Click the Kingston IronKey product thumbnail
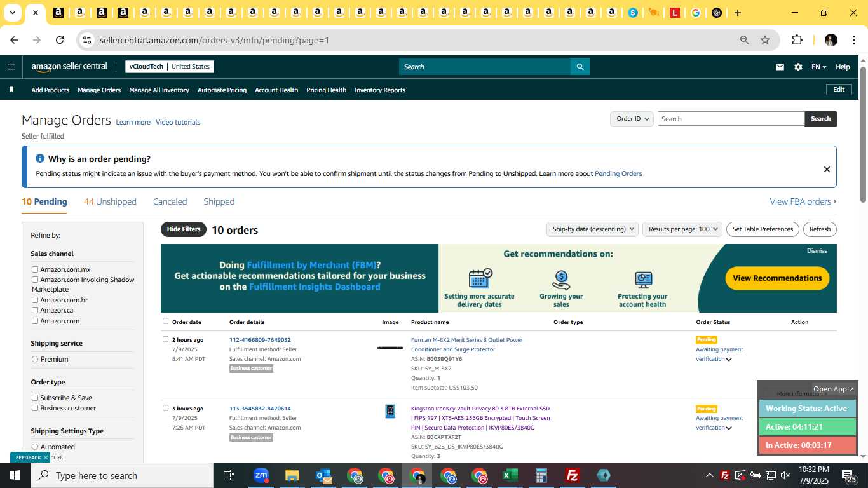Viewport: 868px width, 488px height. pos(390,411)
